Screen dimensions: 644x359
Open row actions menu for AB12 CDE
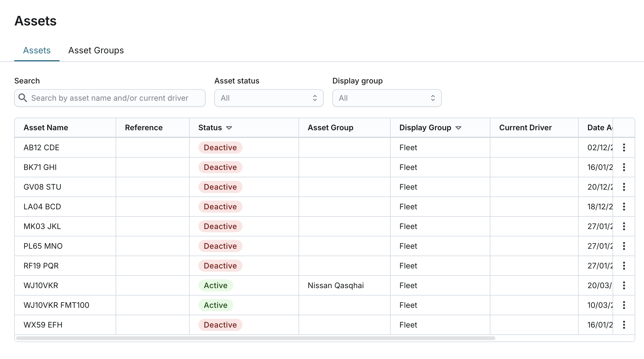tap(624, 147)
